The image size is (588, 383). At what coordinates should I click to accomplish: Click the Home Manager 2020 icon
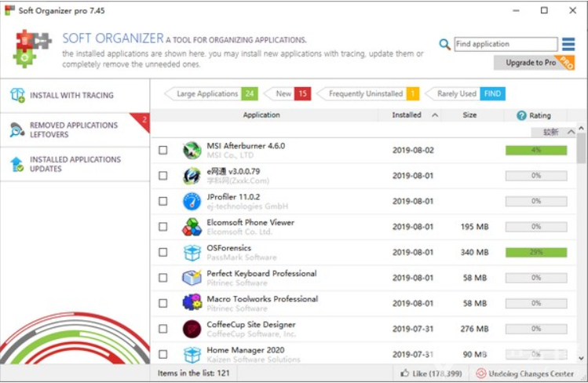tap(192, 354)
